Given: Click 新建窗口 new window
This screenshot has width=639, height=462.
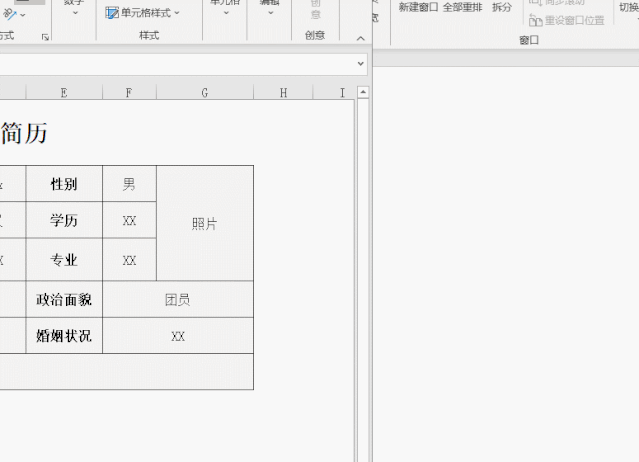Looking at the screenshot, I should pyautogui.click(x=418, y=7).
